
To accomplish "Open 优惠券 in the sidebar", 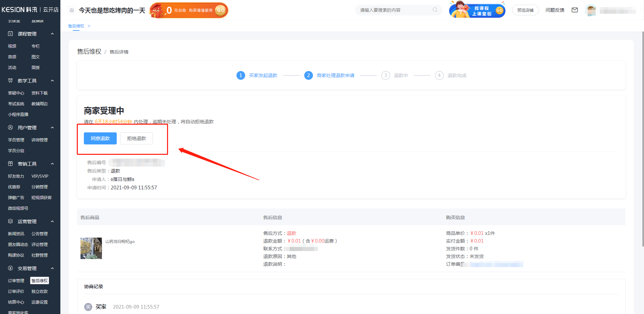I will click(x=14, y=187).
